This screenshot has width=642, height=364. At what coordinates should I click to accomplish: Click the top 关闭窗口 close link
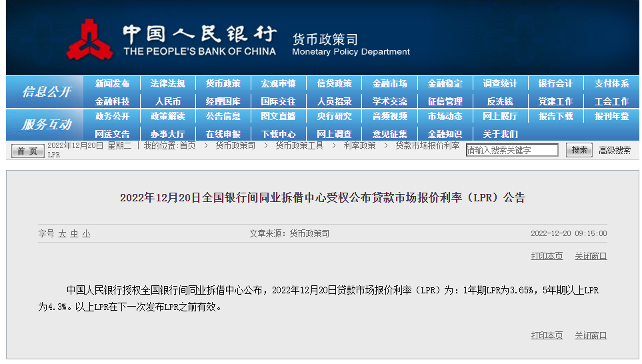click(x=591, y=256)
